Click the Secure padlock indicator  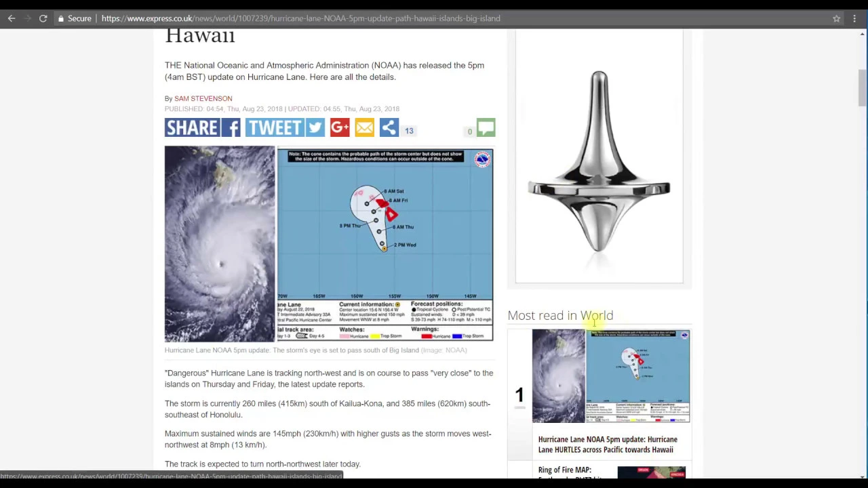coord(75,18)
